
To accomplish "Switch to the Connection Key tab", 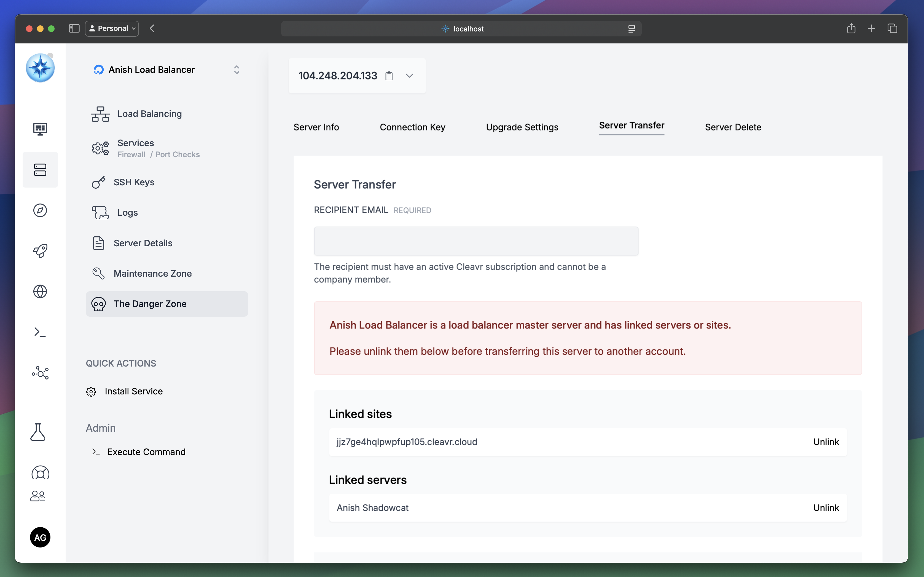I will pos(413,127).
